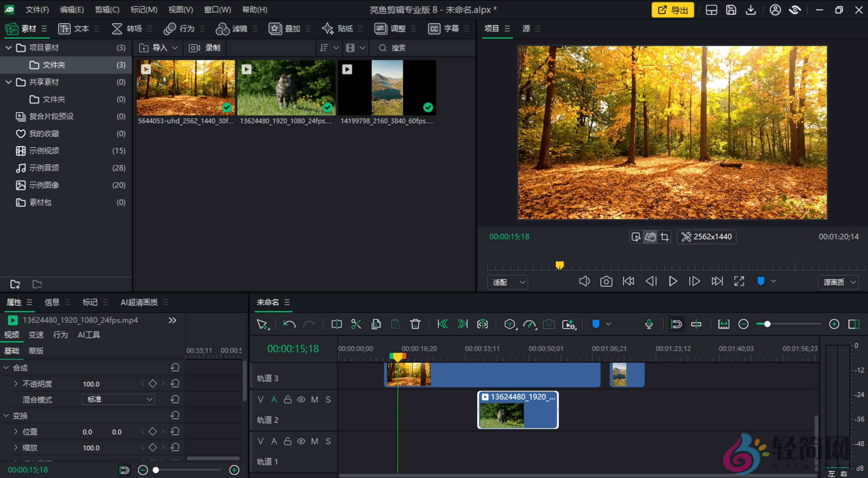
Task: Toggle the snapping magnet icon in timeline toolbar
Action: [676, 324]
